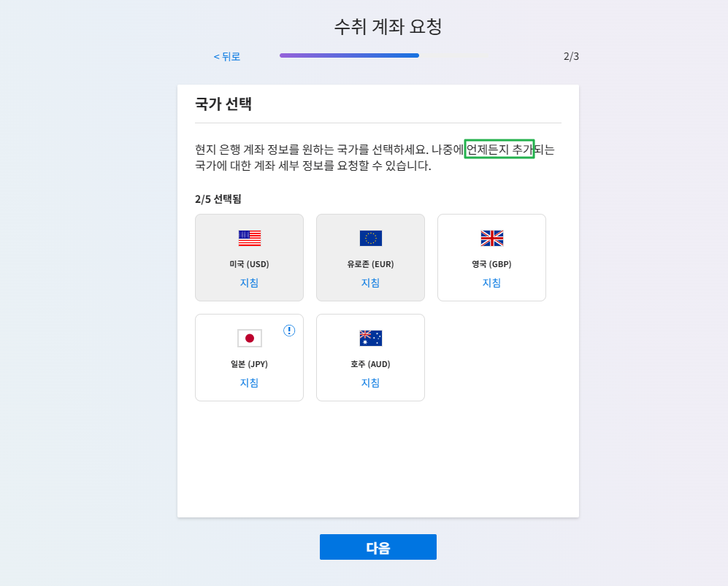This screenshot has height=586, width=728.
Task: Select the UK flag icon
Action: point(491,237)
